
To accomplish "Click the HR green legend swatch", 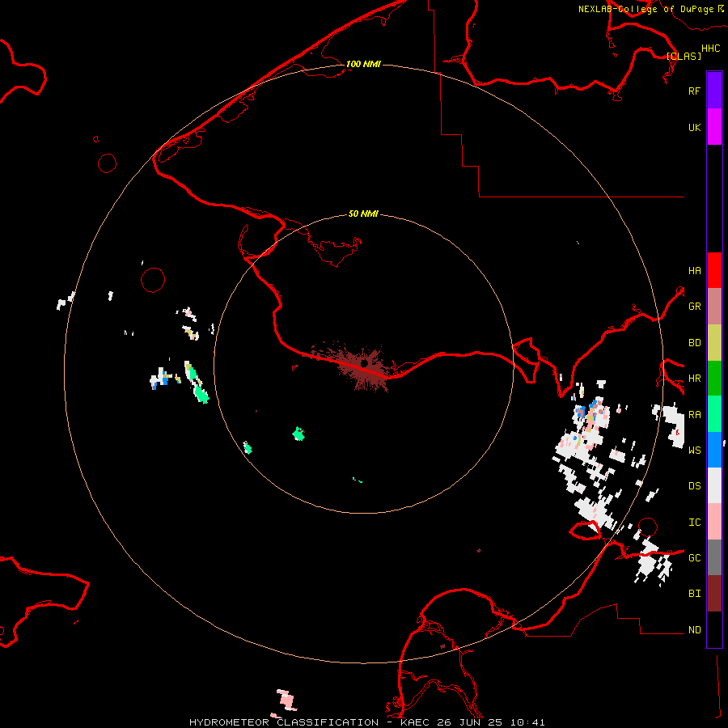I will point(714,379).
